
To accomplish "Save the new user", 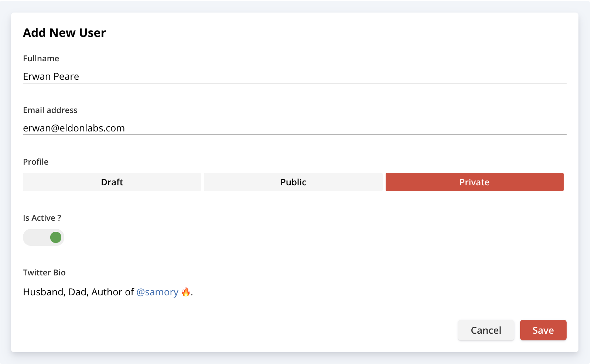I will (543, 330).
